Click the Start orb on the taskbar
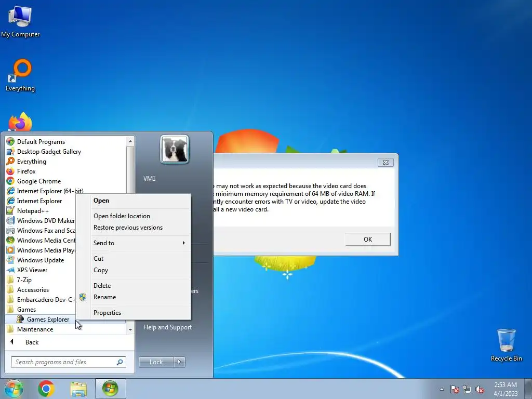This screenshot has height=399, width=532. (14, 389)
